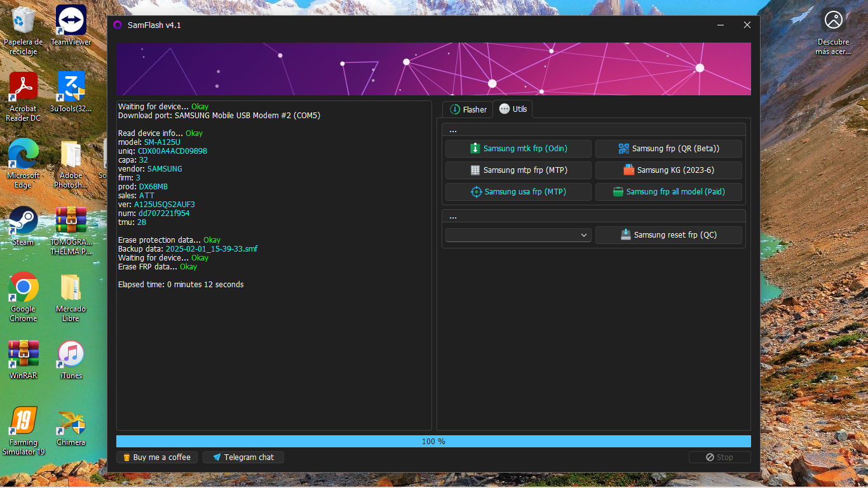868x488 pixels.
Task: Open TeamViewer desktop icon
Action: 71,25
